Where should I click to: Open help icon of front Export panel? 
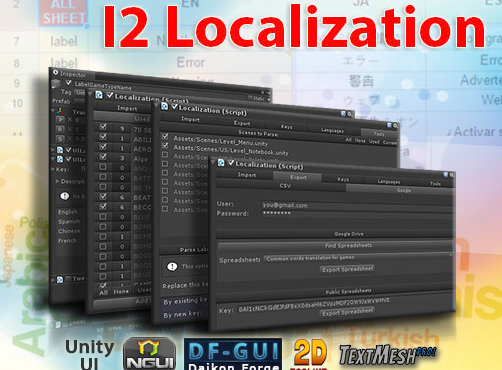(446, 174)
